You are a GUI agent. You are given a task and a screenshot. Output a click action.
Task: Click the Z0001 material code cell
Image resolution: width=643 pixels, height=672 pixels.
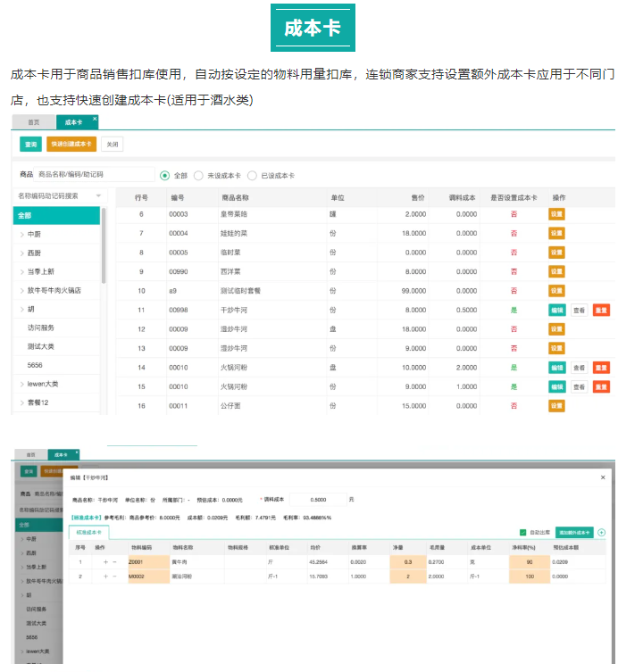click(x=149, y=562)
